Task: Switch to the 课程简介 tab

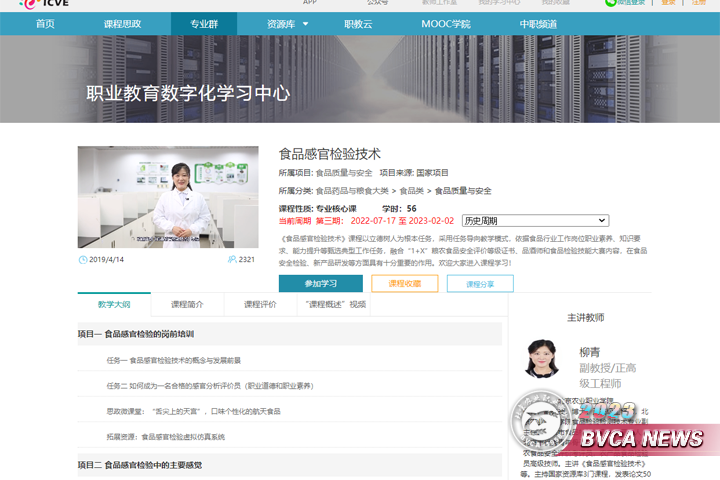Action: point(187,304)
